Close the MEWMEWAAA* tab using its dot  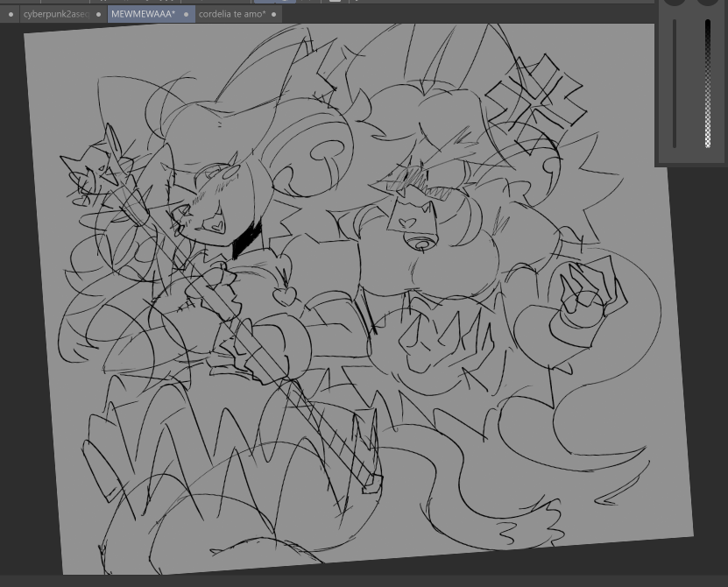point(187,14)
